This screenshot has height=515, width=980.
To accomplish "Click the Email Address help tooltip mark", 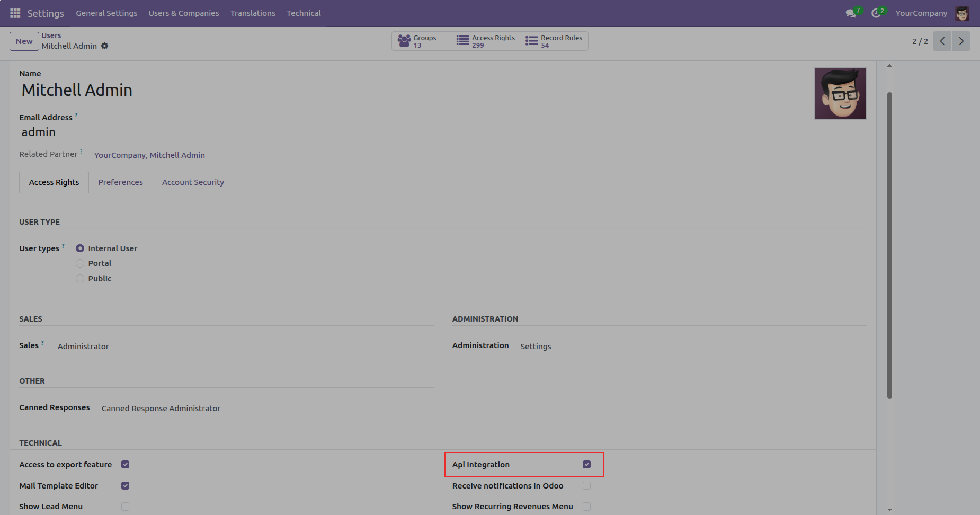I will tap(76, 114).
